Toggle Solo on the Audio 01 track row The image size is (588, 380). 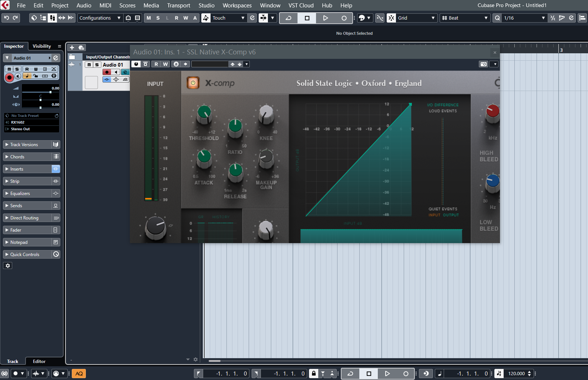pyautogui.click(x=97, y=65)
